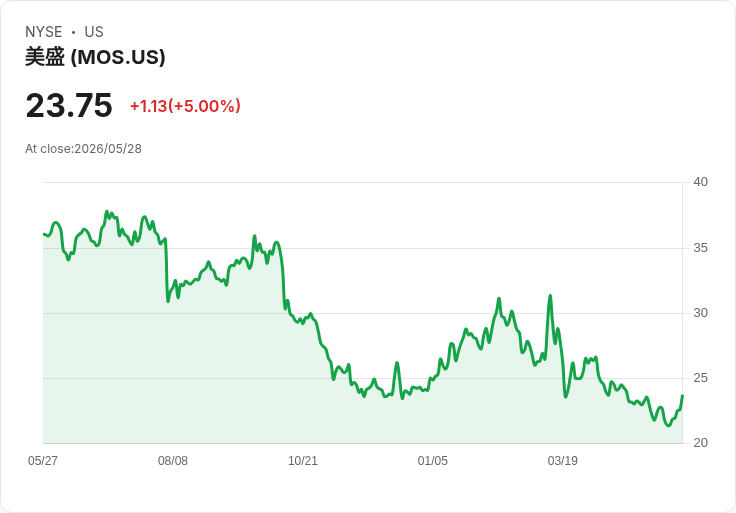The image size is (736, 513).
Task: Click the At close:2026/05/28 timestamp
Action: [x=83, y=149]
